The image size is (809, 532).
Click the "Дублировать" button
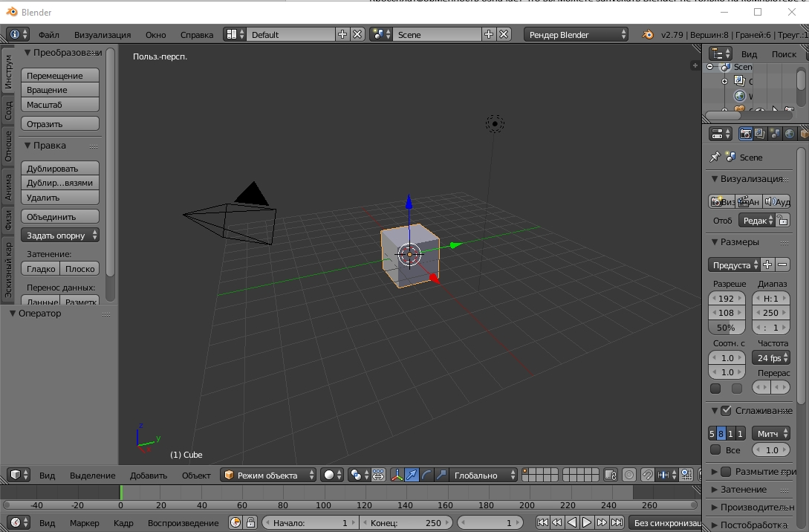[60, 168]
